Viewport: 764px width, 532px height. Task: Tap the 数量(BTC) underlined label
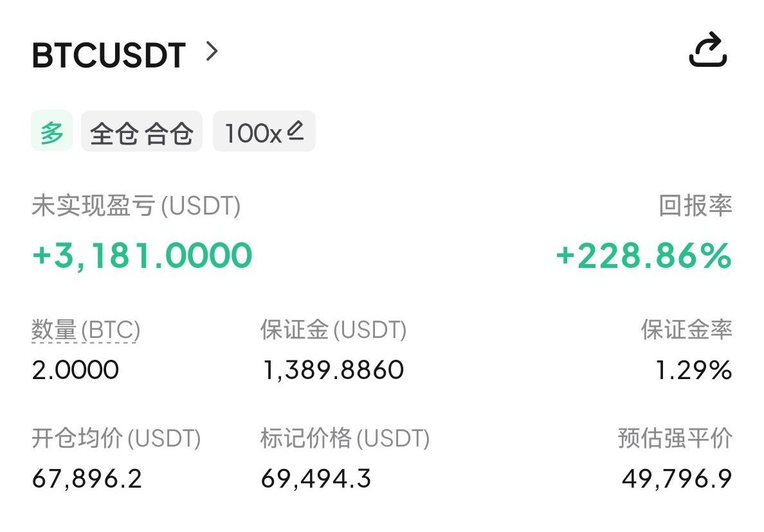[86, 331]
